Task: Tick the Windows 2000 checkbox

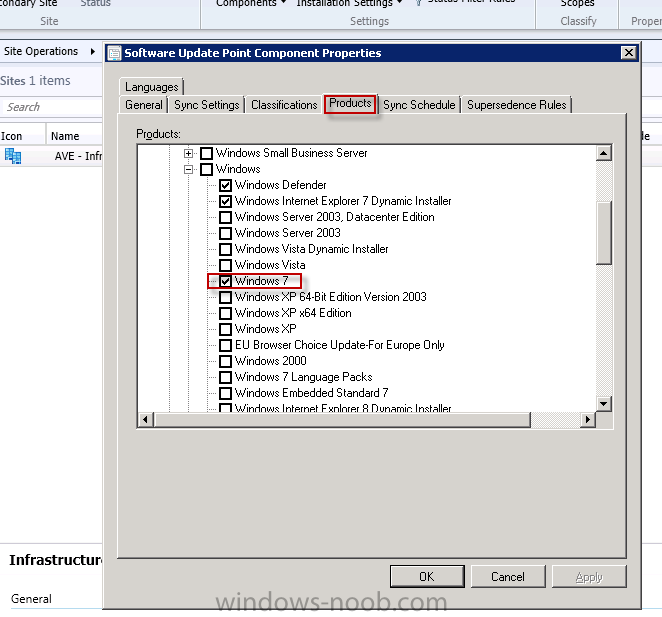Action: coord(225,362)
